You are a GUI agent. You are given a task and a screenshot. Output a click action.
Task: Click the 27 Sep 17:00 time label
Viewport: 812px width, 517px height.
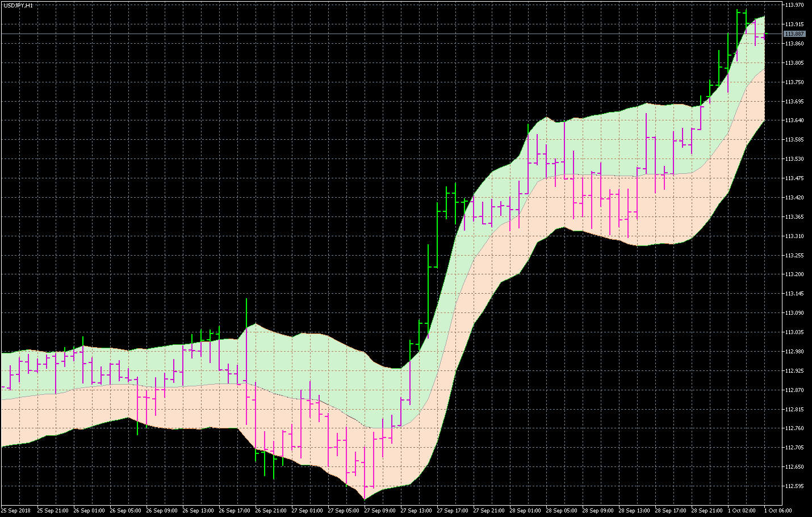453,511
